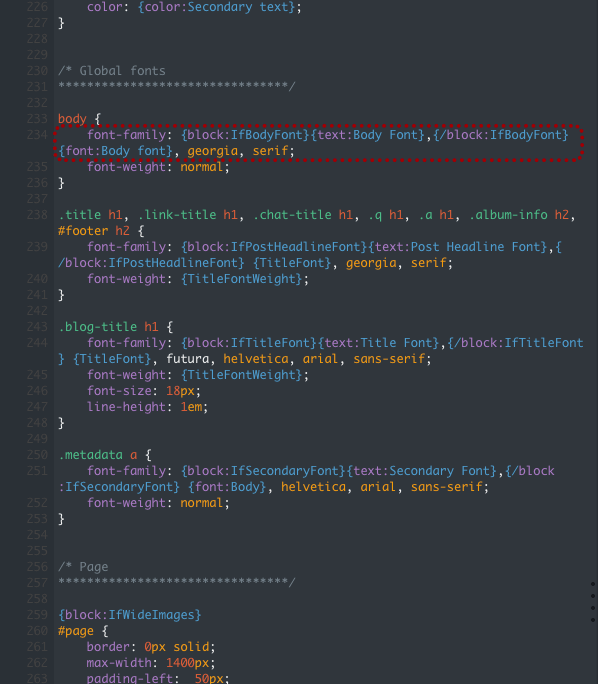The image size is (598, 684).
Task: Click the "#footer" selector text
Action: pos(83,231)
